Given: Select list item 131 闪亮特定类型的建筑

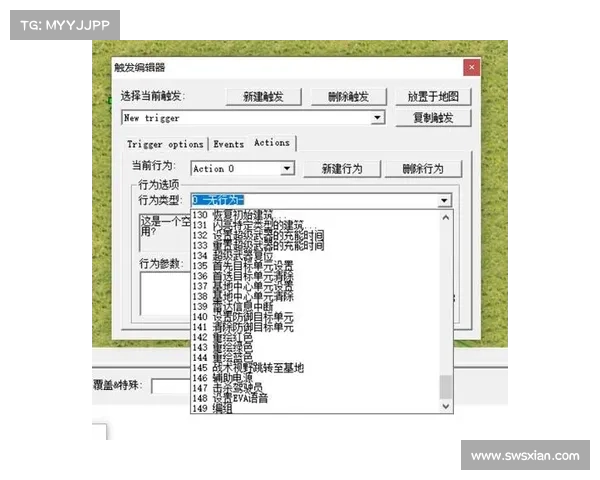Looking at the screenshot, I should coord(316,225).
